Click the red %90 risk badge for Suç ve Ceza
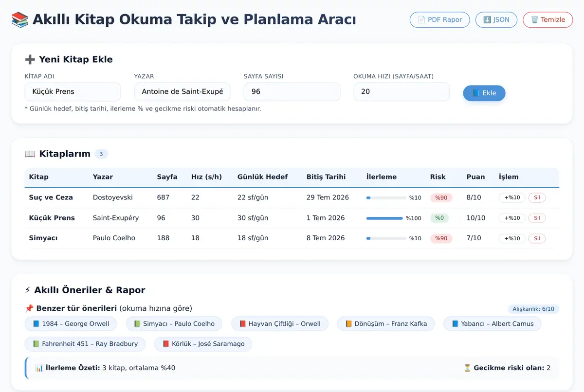This screenshot has height=392, width=584. [441, 198]
